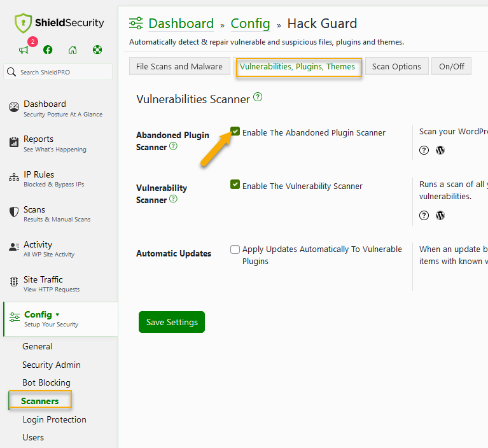Select Scanners submenu item
The width and height of the screenshot is (488, 448).
[x=40, y=401]
